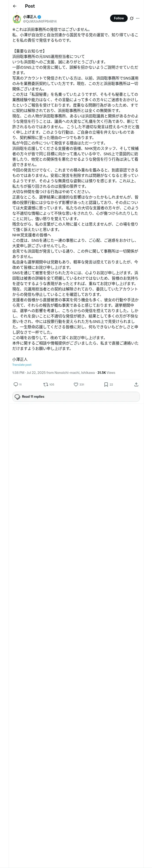Go back using the left arrow
This screenshot has width=152, height=868.
coord(14,6)
